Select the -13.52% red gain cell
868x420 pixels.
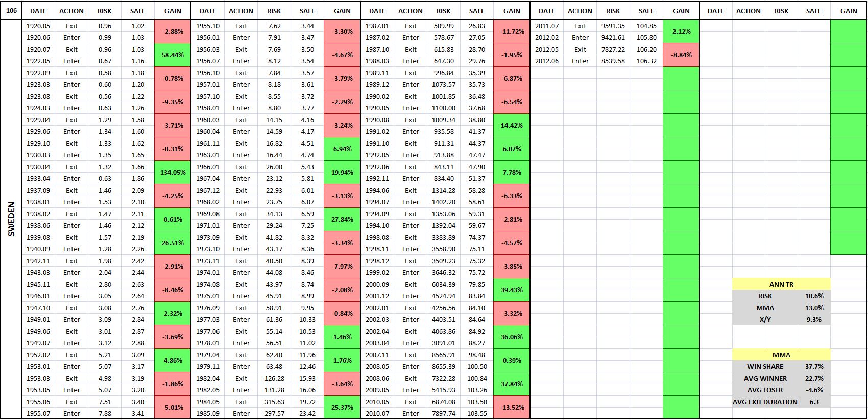[512, 408]
